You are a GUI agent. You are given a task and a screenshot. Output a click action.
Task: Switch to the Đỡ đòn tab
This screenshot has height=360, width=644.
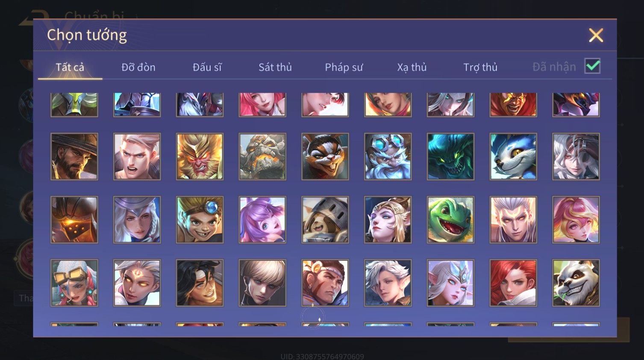(138, 67)
